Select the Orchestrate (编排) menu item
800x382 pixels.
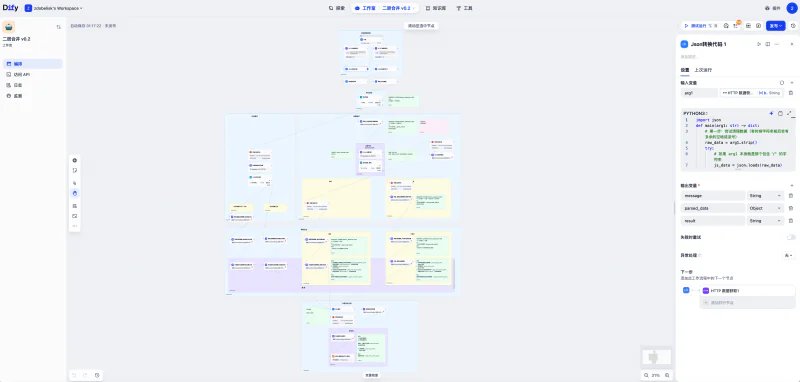pyautogui.click(x=33, y=64)
